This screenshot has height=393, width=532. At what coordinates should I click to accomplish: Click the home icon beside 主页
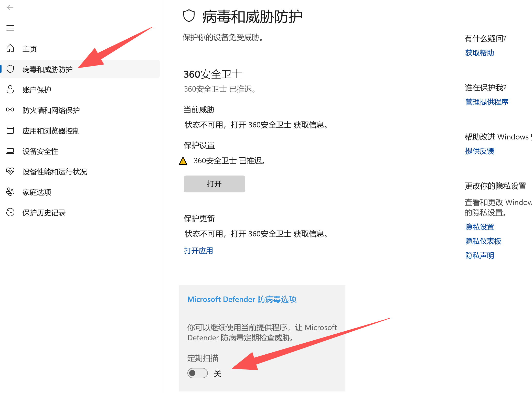[10, 48]
